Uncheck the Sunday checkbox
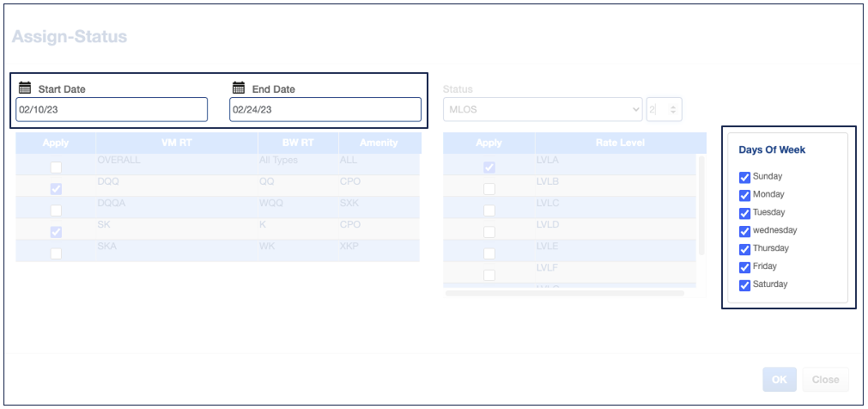This screenshot has width=868, height=409. [744, 177]
